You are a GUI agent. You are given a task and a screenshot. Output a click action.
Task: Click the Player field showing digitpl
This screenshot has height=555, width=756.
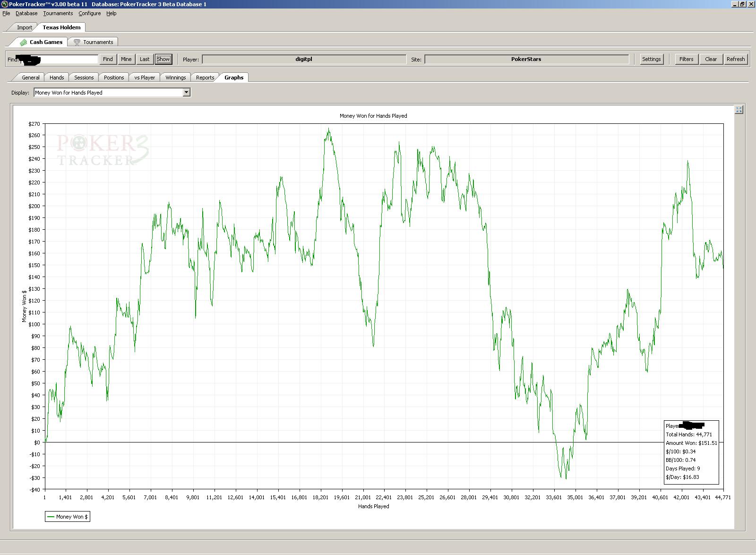[304, 59]
